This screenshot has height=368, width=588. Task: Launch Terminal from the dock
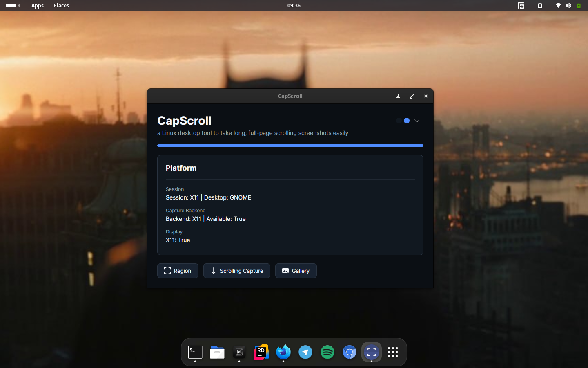click(x=195, y=352)
